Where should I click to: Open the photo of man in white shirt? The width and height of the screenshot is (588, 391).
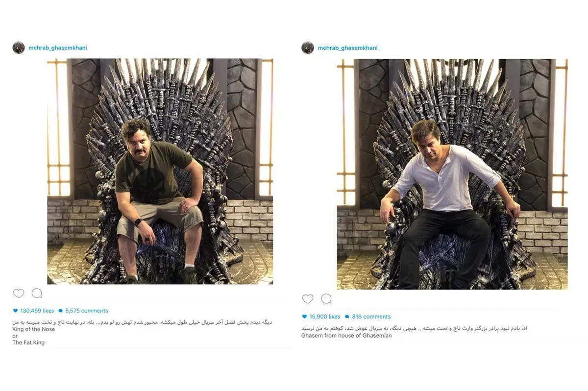click(x=452, y=174)
